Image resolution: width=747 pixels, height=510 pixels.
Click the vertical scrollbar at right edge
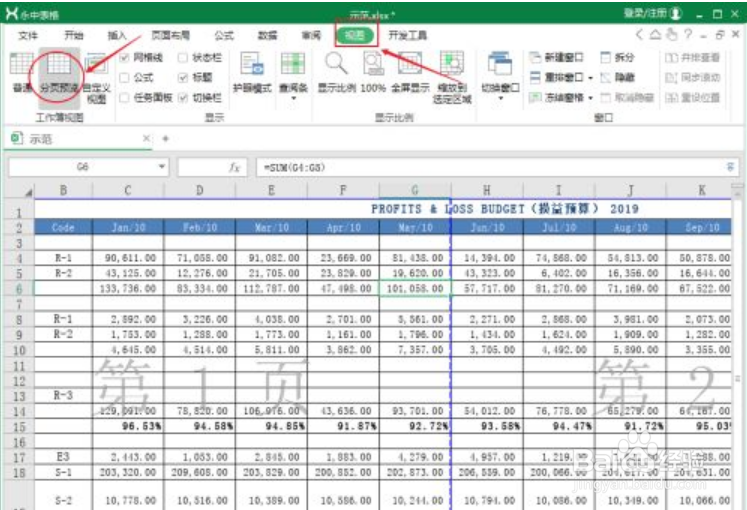tap(737, 348)
